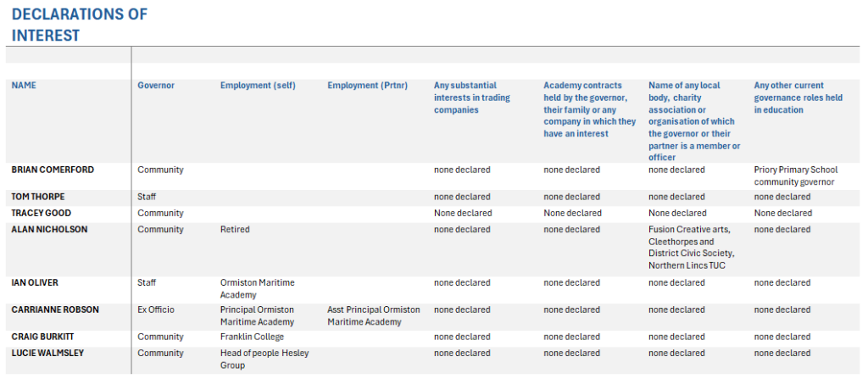Screen dimensions: 868x379
Task: Click the name Brian Comerford
Action: click(x=53, y=170)
